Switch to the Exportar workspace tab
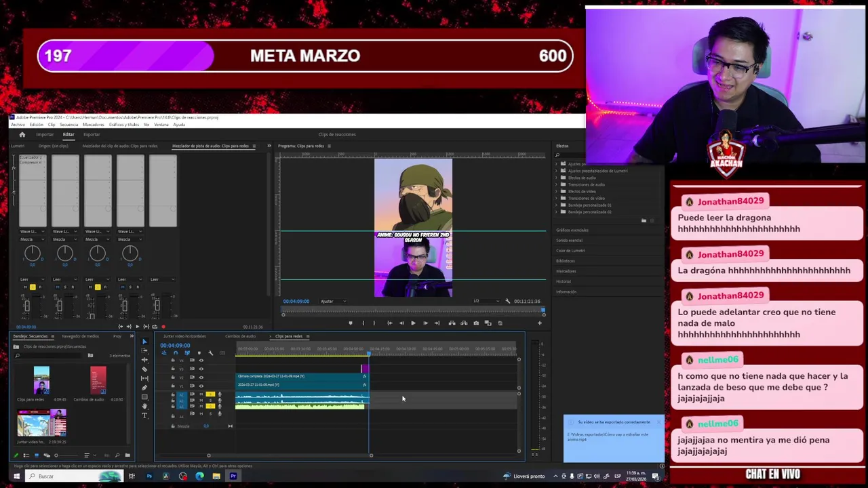 [92, 135]
